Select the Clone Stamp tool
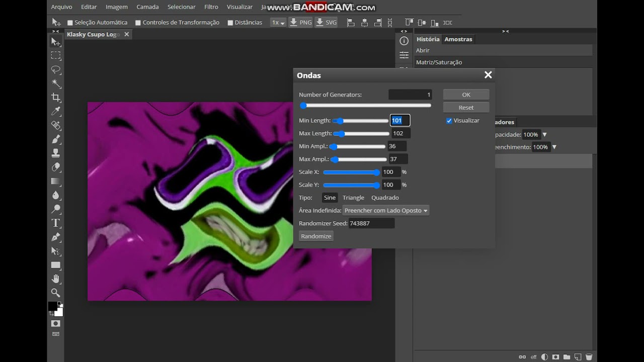The height and width of the screenshot is (362, 644). pyautogui.click(x=56, y=153)
